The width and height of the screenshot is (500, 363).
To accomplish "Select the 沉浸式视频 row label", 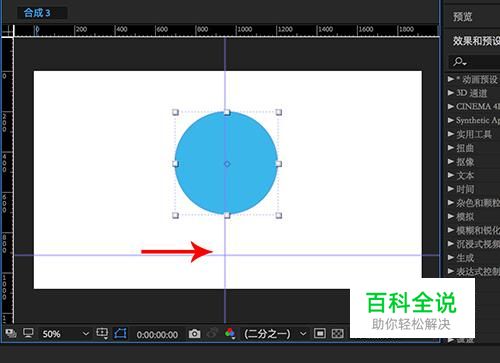I will tap(478, 244).
